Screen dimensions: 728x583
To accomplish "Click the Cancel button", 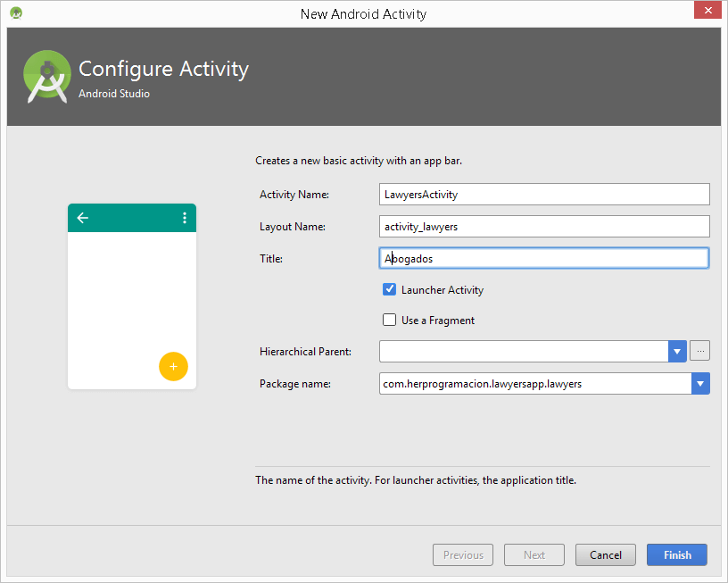I will pos(606,554).
